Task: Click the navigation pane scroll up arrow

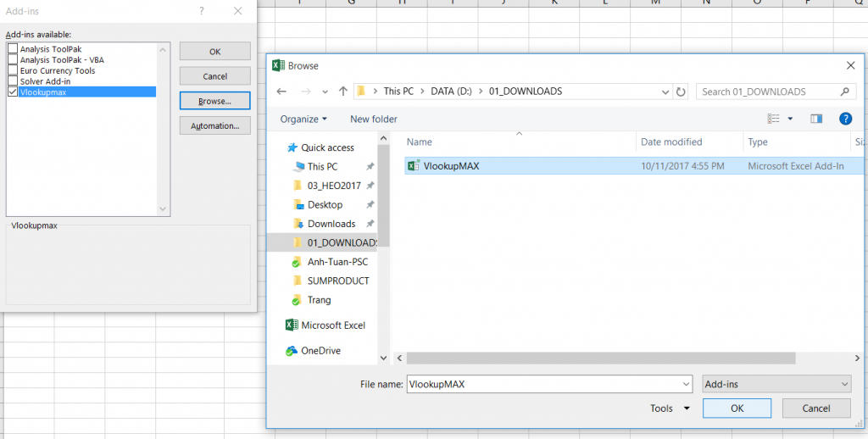Action: pos(384,138)
